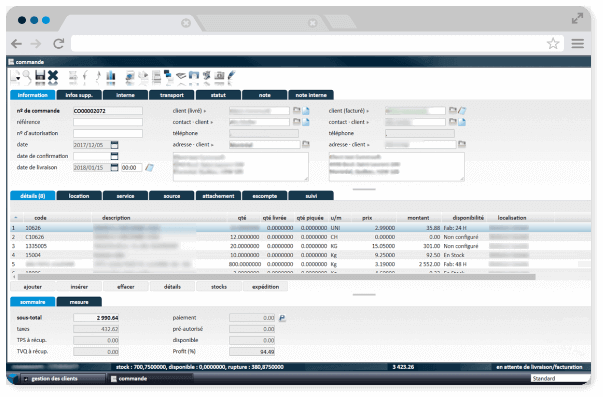The width and height of the screenshot is (603, 397).
Task: Open browser hamburger menu
Action: tap(577, 43)
